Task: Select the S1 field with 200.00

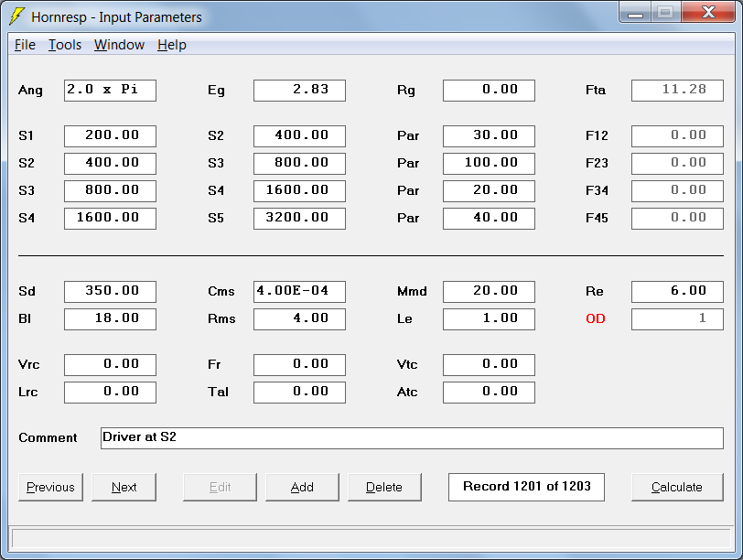Action: [110, 136]
